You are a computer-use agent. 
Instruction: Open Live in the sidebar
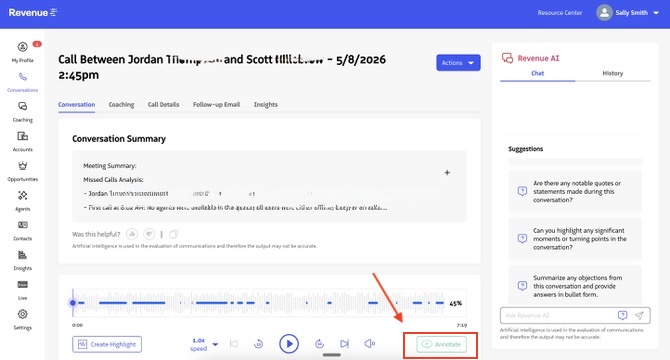[23, 290]
